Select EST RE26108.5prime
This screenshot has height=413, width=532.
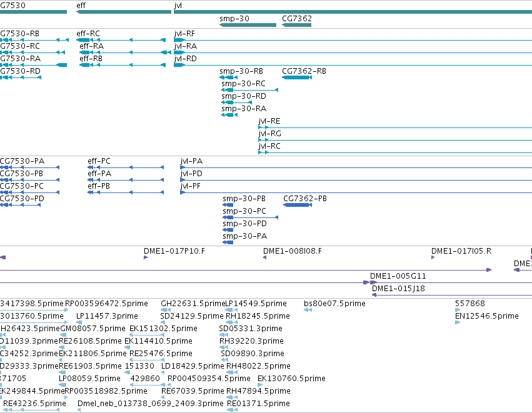(x=63, y=348)
